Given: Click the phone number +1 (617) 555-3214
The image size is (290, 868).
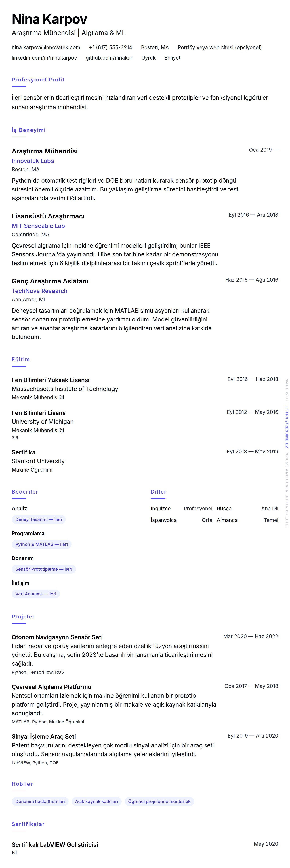Looking at the screenshot, I should [x=110, y=47].
